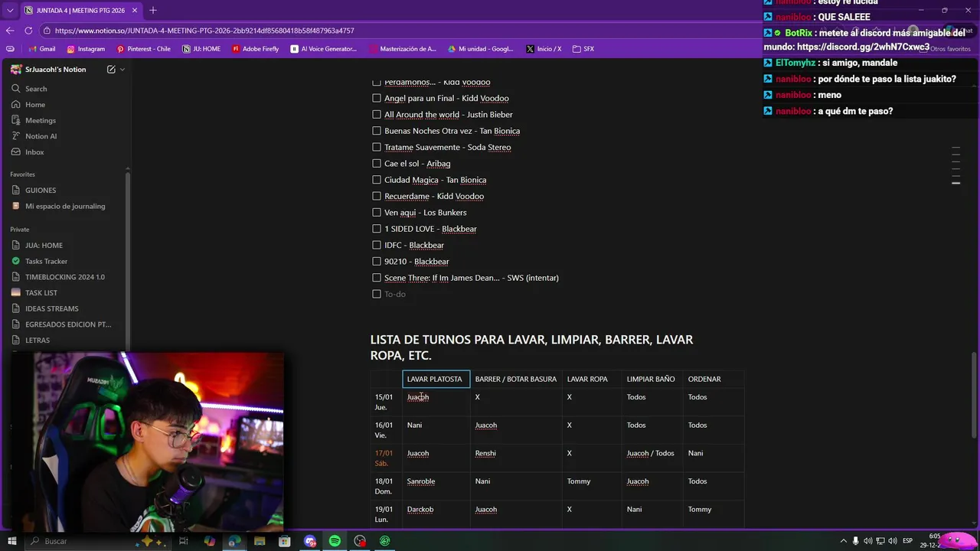Open the JU: HOME bookmark
Viewport: 980px width, 551px height.
pyautogui.click(x=201, y=49)
